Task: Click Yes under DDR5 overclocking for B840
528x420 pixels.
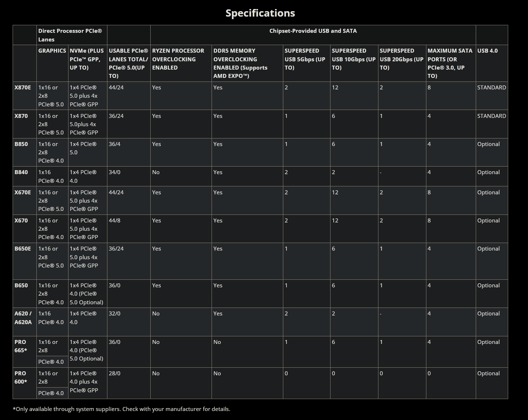Action: tap(218, 172)
